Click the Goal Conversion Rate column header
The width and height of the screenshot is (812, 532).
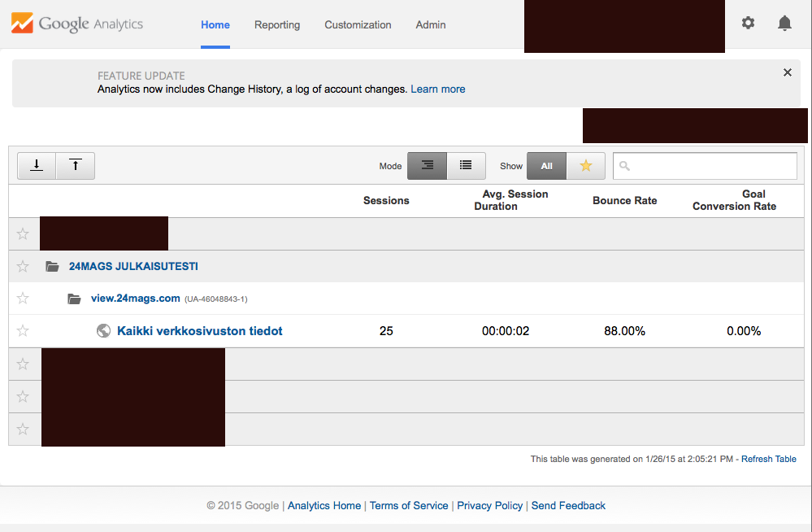coord(734,200)
